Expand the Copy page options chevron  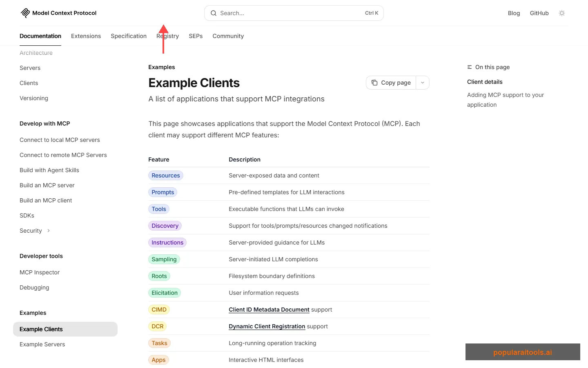pos(423,83)
